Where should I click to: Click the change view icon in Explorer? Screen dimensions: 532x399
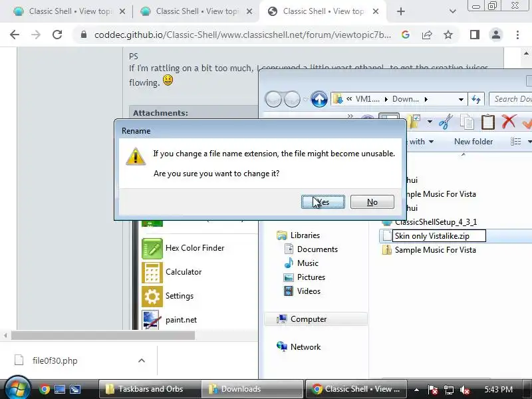516,142
